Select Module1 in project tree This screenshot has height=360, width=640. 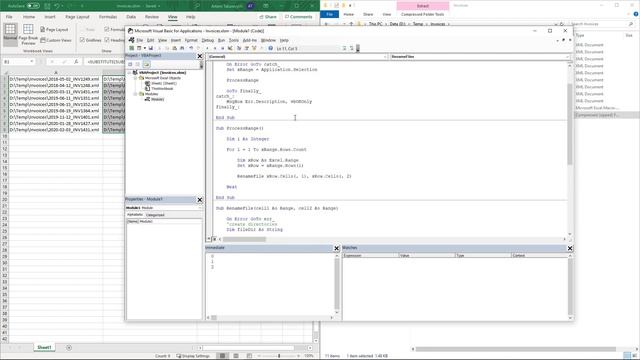coord(157,99)
